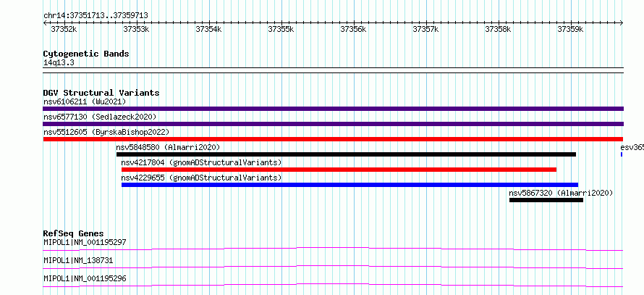Image resolution: width=644 pixels, height=295 pixels.
Task: Click the nsv4229655 gnomAD blue bar
Action: [x=350, y=185]
